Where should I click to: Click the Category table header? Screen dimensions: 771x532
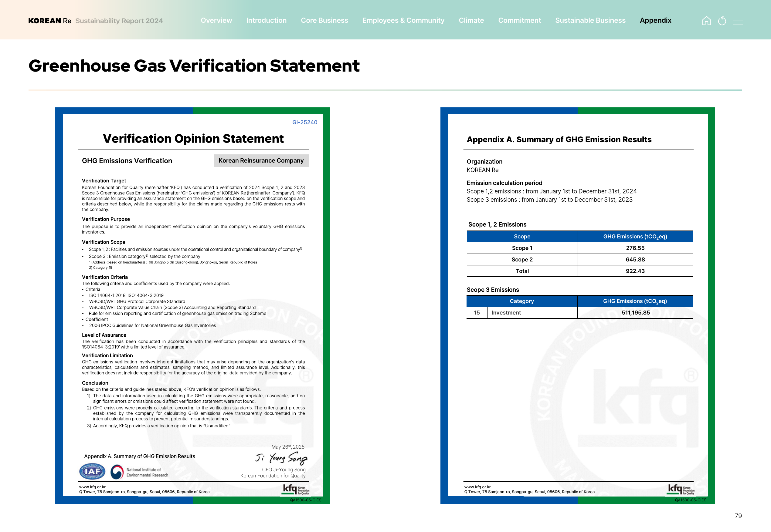click(522, 301)
